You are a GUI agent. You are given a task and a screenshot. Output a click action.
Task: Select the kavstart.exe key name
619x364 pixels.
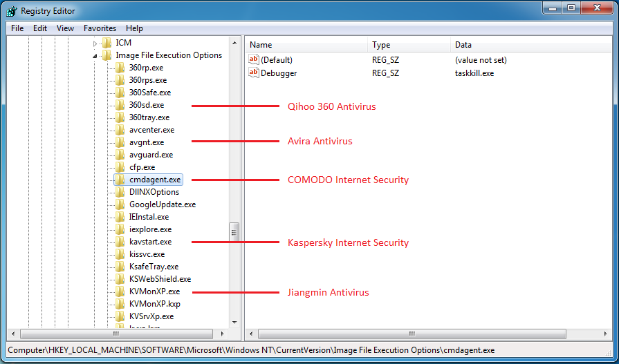tap(150, 241)
